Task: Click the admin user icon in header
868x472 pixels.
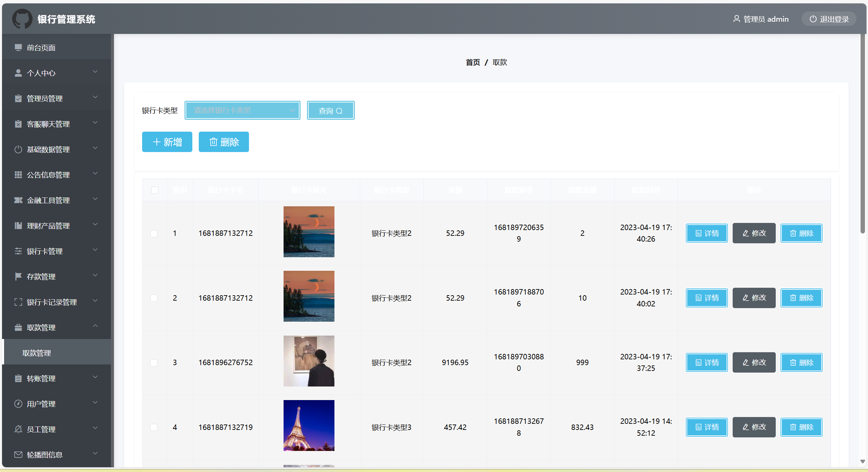Action: [736, 19]
